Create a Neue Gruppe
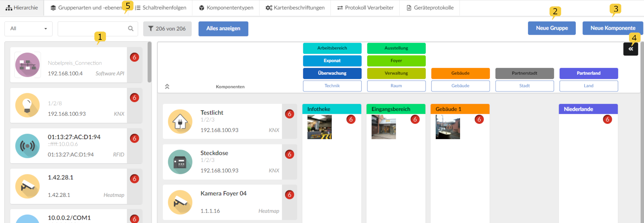The width and height of the screenshot is (644, 223). click(552, 28)
